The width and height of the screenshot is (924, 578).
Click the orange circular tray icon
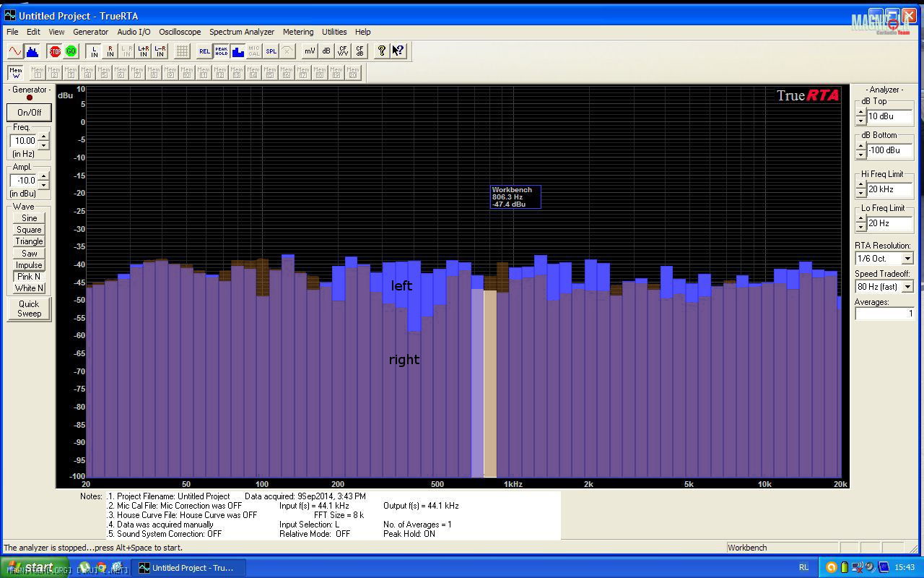tap(831, 567)
